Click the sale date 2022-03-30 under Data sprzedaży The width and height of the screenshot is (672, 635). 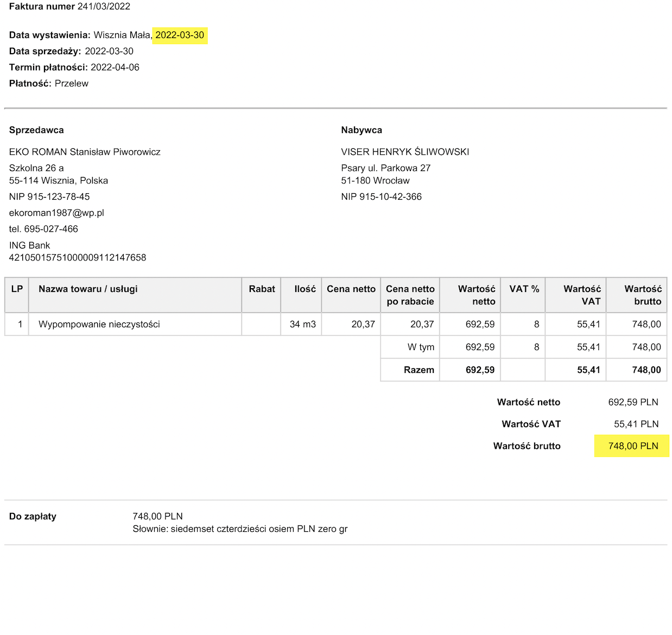click(x=109, y=52)
